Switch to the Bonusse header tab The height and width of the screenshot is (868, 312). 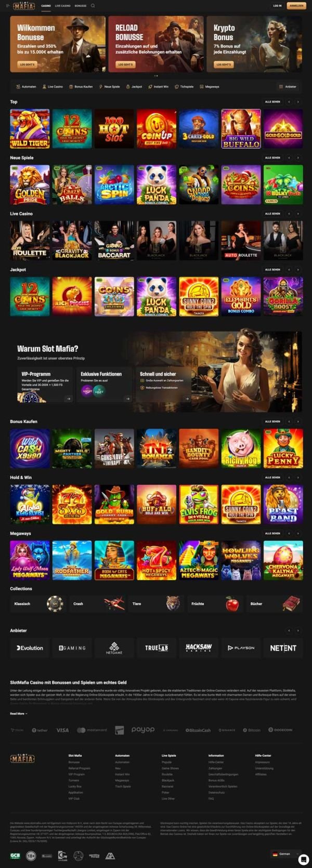coord(81,6)
